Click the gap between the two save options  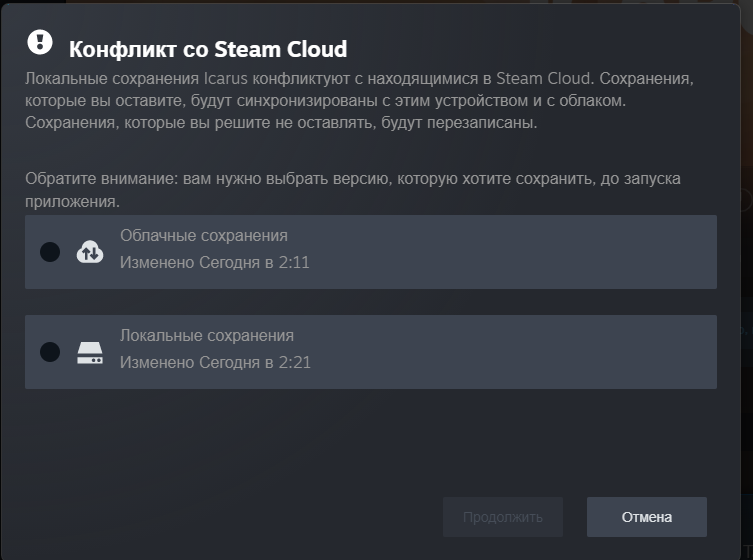coord(370,302)
